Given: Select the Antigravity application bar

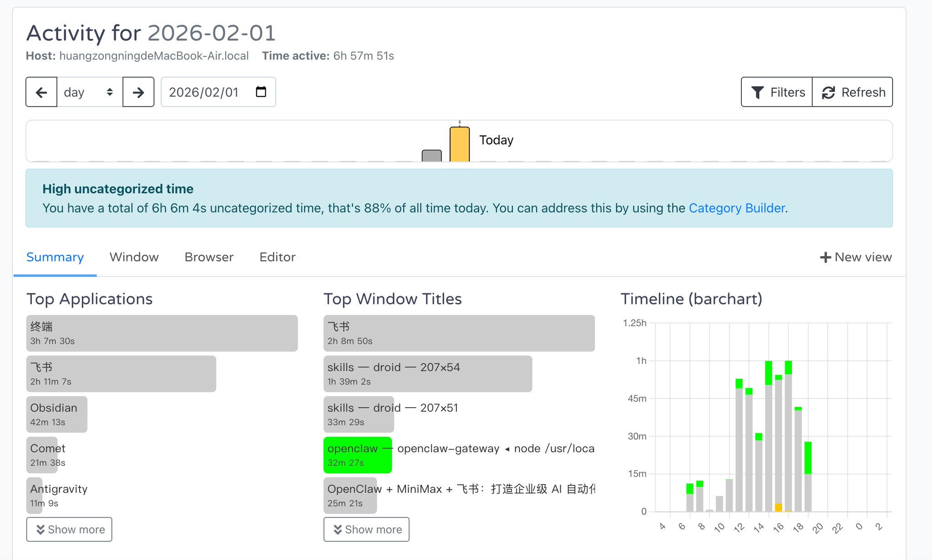Looking at the screenshot, I should [35, 495].
